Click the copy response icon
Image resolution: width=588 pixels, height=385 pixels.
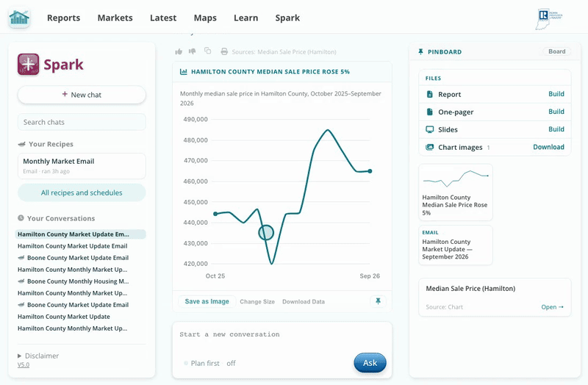(208, 51)
